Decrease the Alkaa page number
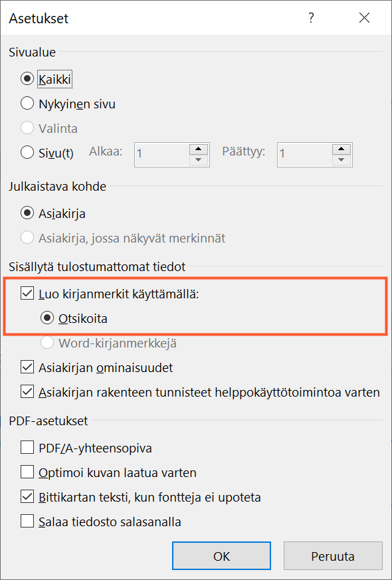The image size is (392, 580). pos(199,160)
